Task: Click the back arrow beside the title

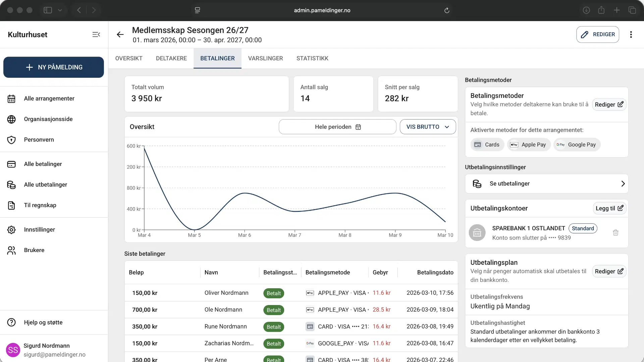Action: (x=120, y=35)
